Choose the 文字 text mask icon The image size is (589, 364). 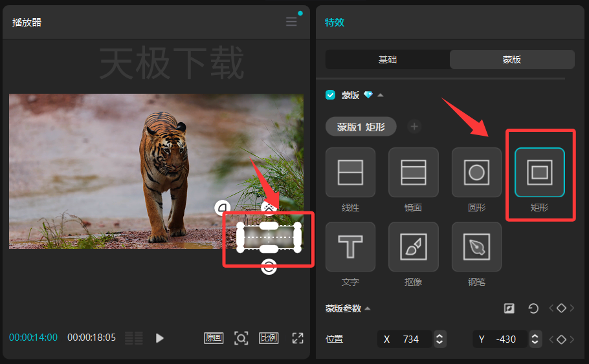(350, 246)
